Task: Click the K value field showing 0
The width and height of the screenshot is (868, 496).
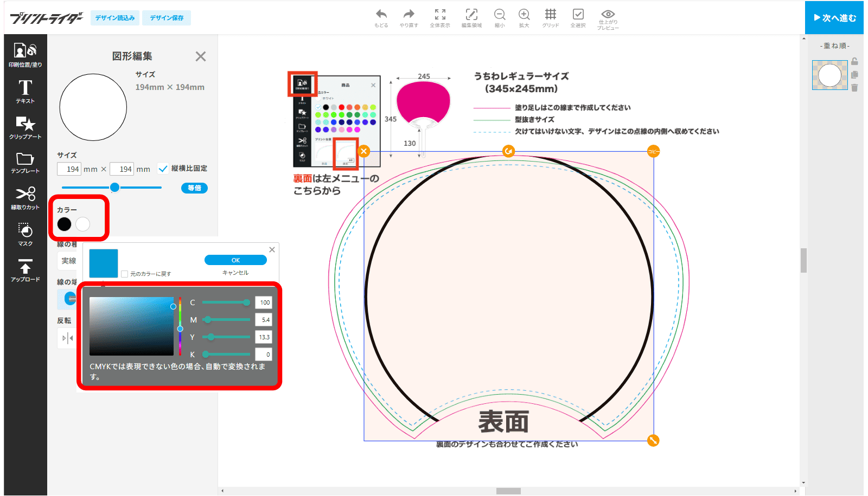Action: 264,355
